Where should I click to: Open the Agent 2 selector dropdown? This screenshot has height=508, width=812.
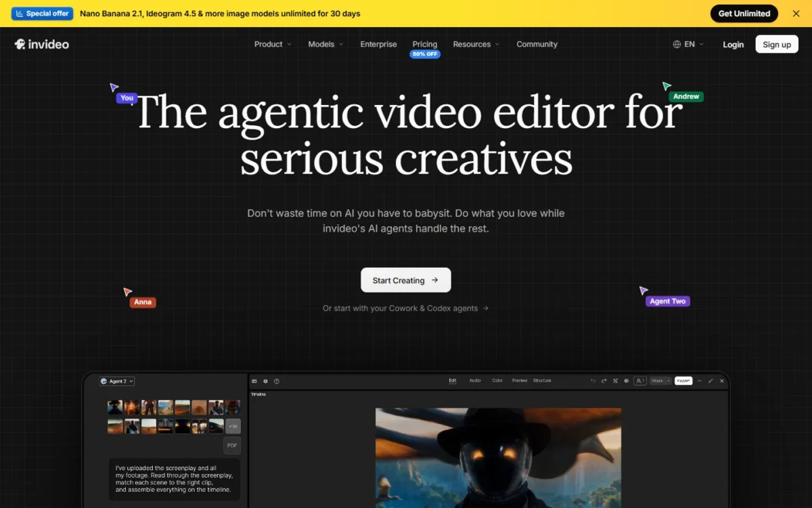click(x=117, y=381)
